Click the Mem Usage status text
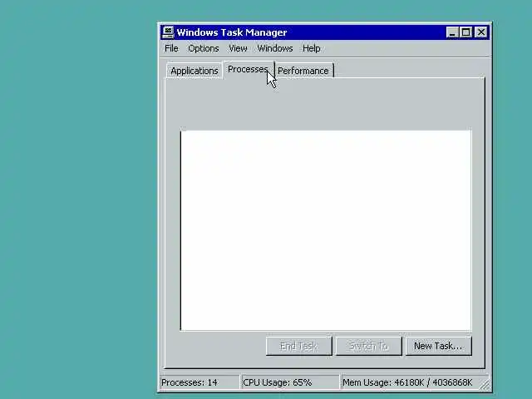The width and height of the screenshot is (532, 399). pyautogui.click(x=407, y=382)
